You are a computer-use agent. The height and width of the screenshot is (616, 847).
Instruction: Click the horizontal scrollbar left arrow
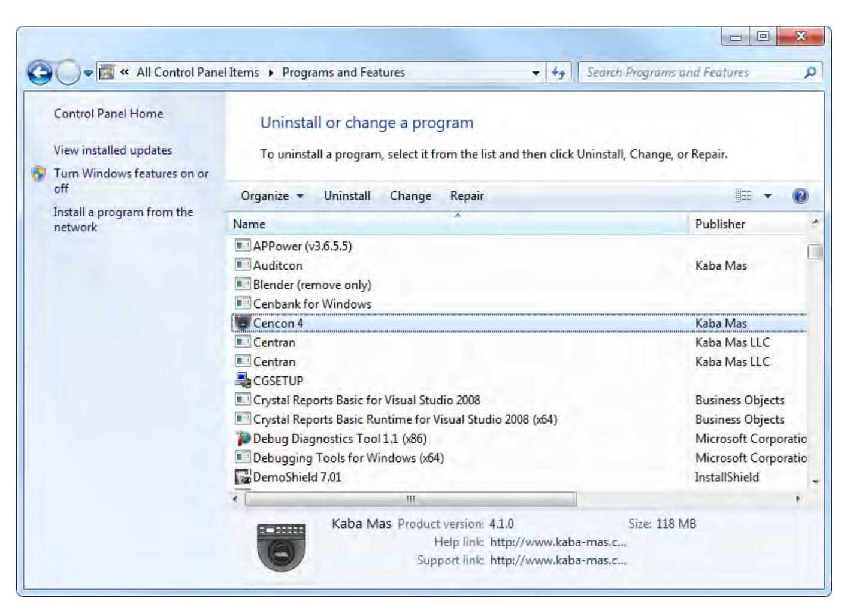pos(236,499)
